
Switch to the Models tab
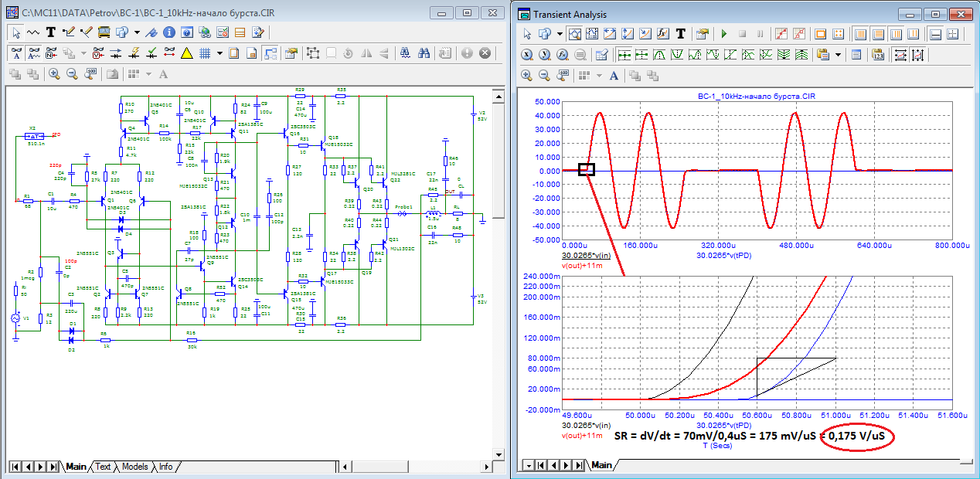click(134, 467)
